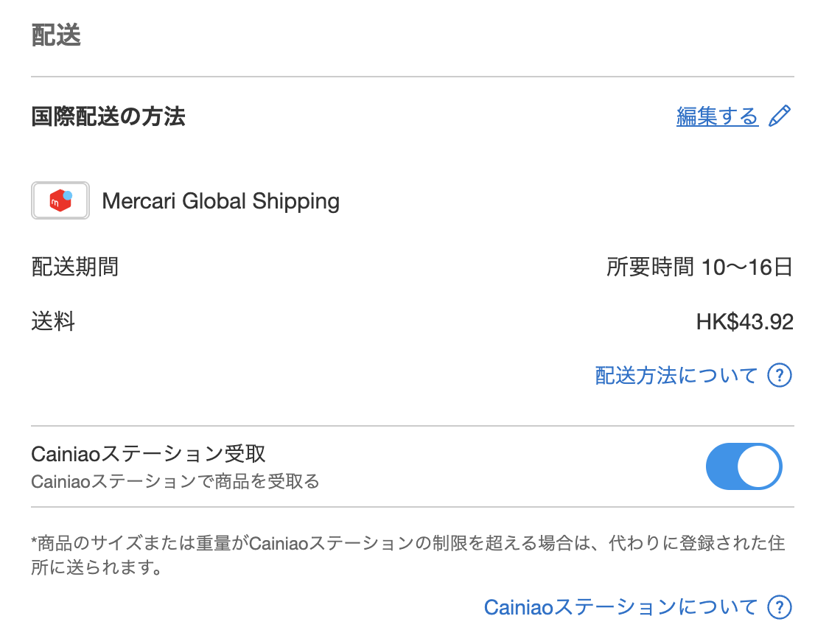815x644 pixels.
Task: Click the Cainiaoステーションで商品を受取る subtitle
Action: coord(175,481)
